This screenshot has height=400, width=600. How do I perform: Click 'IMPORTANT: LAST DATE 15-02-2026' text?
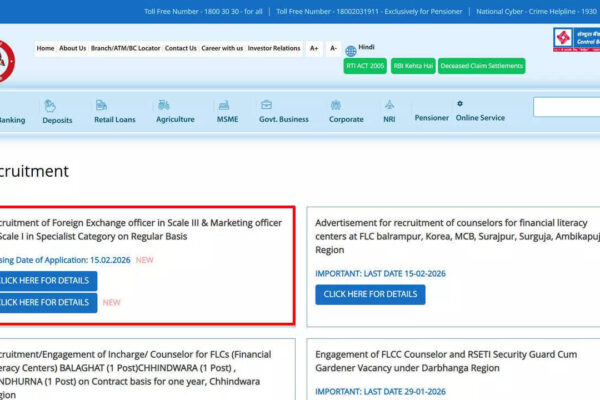click(x=380, y=274)
